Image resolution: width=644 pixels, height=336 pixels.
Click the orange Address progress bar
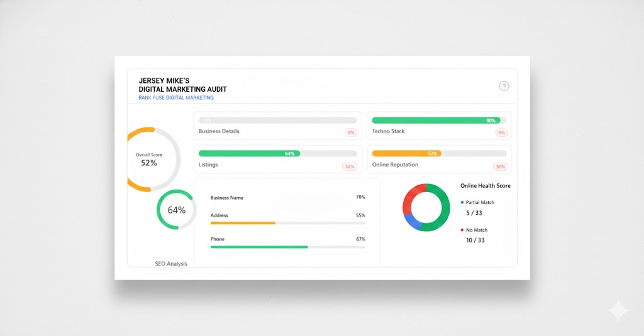click(243, 223)
